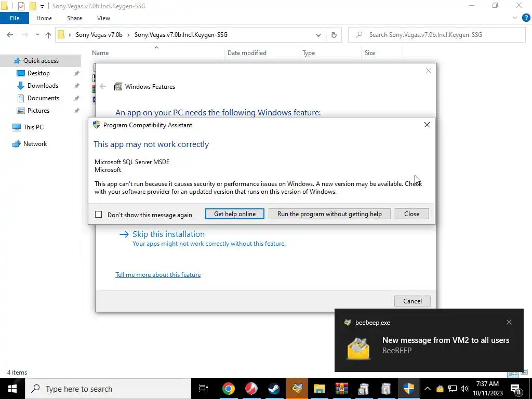
Task: Go up one folder level
Action: (48, 35)
